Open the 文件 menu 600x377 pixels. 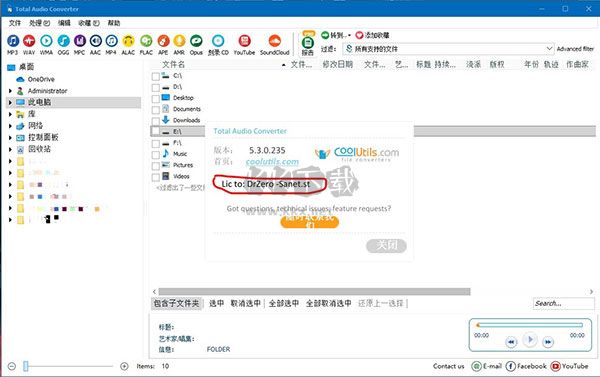click(15, 23)
